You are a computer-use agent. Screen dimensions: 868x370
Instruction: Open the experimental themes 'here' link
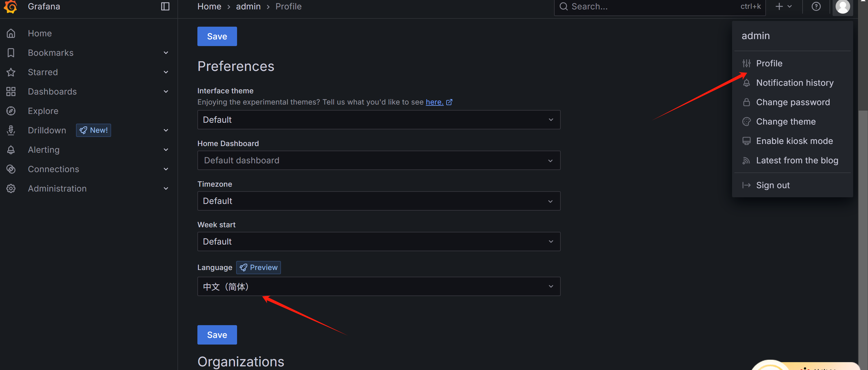tap(434, 102)
